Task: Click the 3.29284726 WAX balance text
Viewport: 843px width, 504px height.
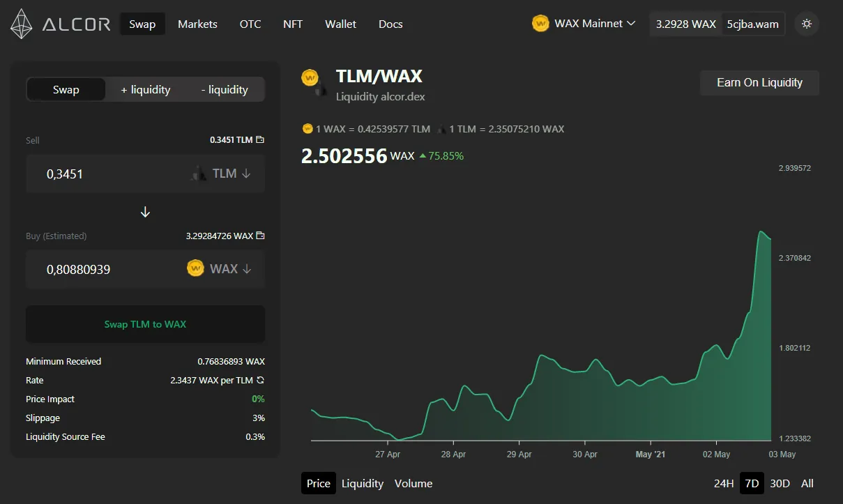Action: tap(219, 236)
